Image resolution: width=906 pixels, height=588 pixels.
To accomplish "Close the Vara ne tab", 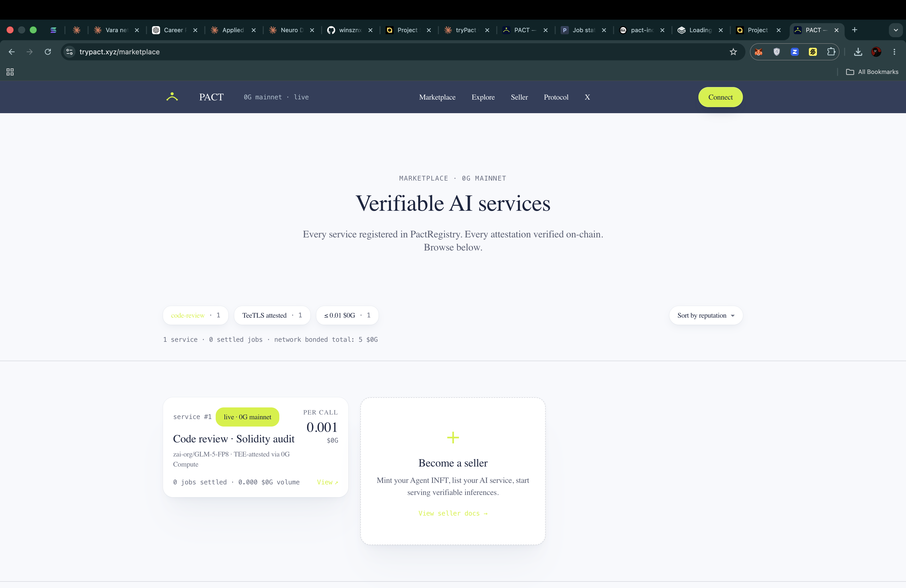I will tap(137, 30).
